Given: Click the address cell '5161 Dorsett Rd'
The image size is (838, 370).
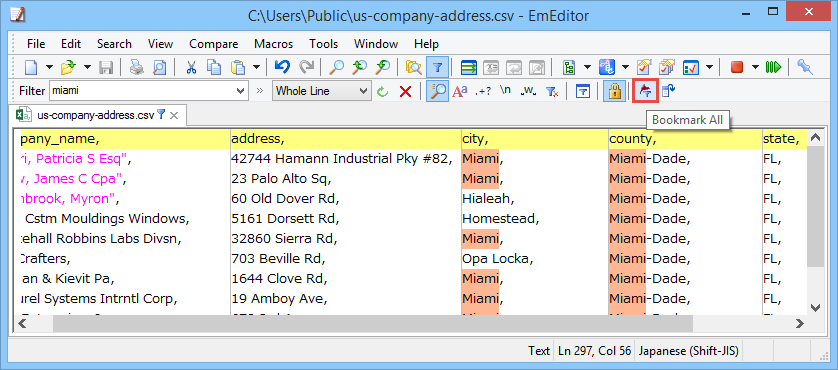Looking at the screenshot, I should tap(285, 219).
